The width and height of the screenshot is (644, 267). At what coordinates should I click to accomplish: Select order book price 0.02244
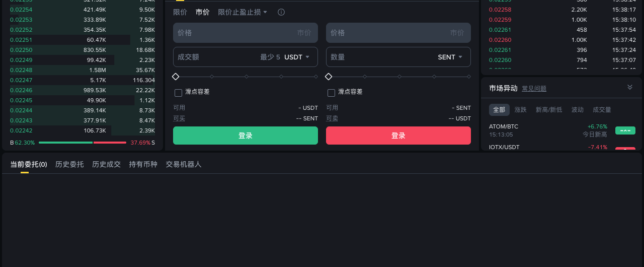(x=21, y=110)
